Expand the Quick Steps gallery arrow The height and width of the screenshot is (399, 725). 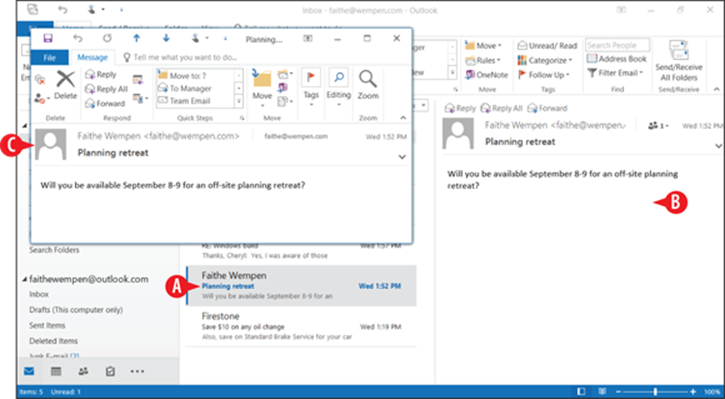239,100
